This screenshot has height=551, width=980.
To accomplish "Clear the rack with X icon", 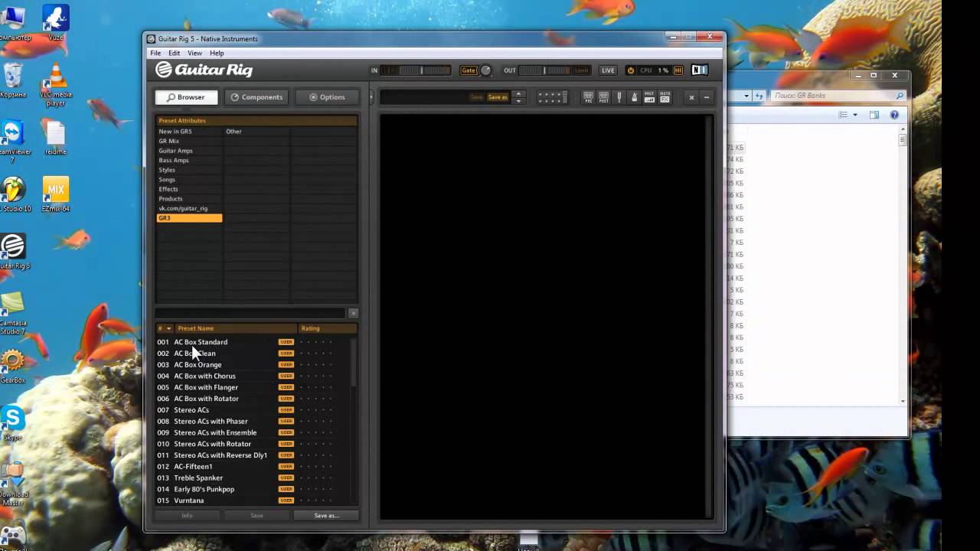I will pos(691,97).
